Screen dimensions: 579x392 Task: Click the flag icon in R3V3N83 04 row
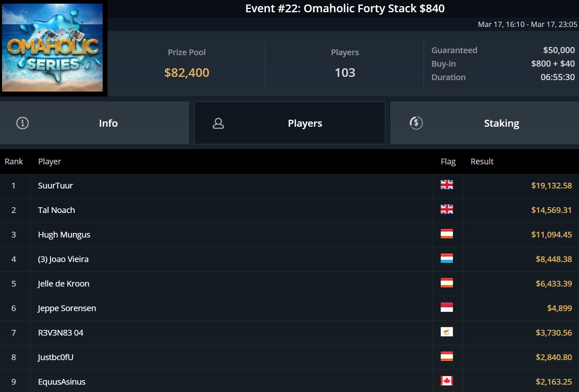click(446, 332)
